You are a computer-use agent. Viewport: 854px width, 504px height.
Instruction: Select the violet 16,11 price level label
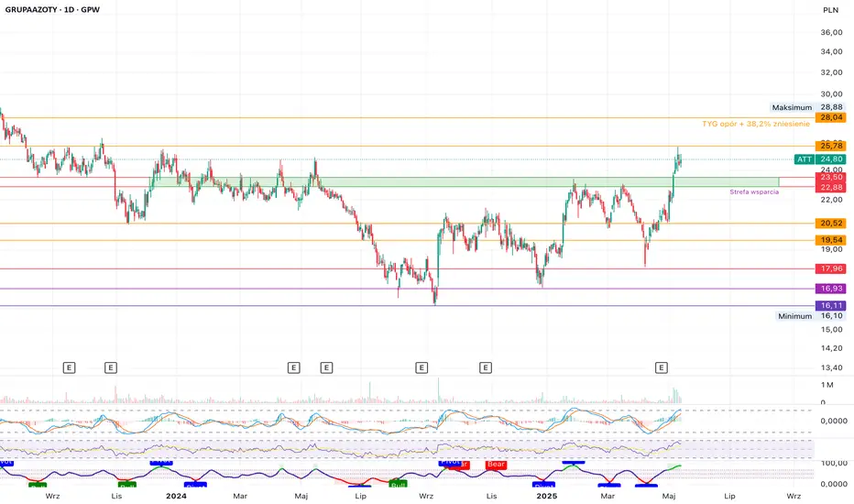830,306
